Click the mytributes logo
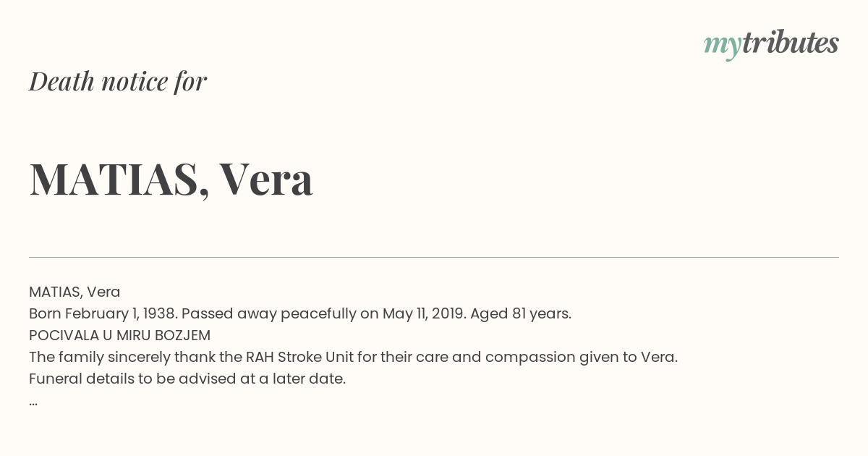Image resolution: width=868 pixels, height=456 pixels. (771, 45)
